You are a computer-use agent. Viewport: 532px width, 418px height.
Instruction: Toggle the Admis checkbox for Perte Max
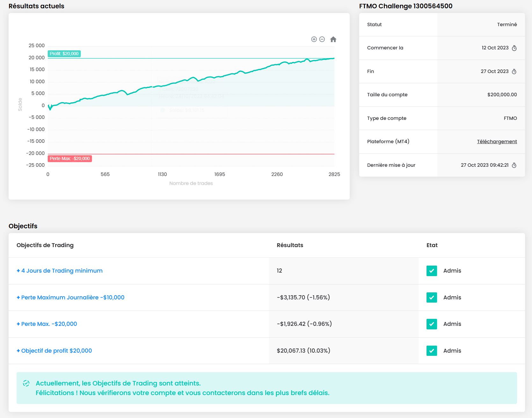tap(432, 324)
